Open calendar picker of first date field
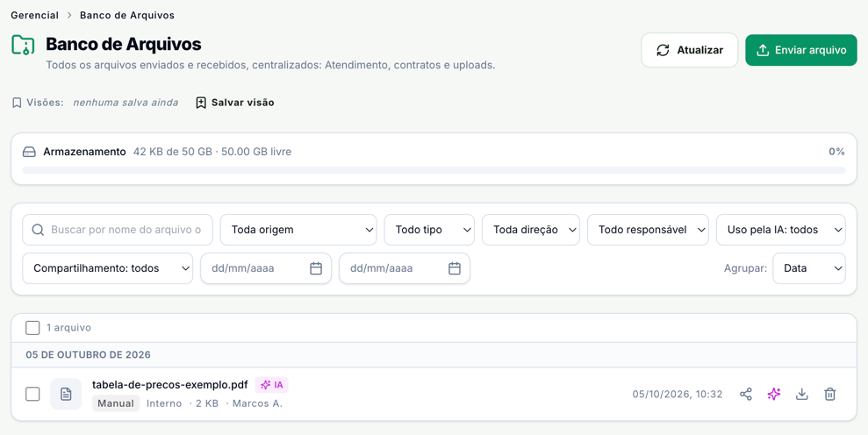Image resolution: width=868 pixels, height=435 pixels. coord(316,268)
